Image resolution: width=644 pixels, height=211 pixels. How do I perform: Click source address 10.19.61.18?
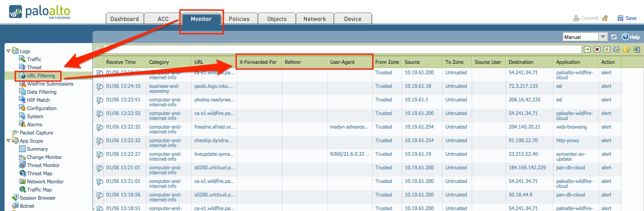click(x=418, y=86)
